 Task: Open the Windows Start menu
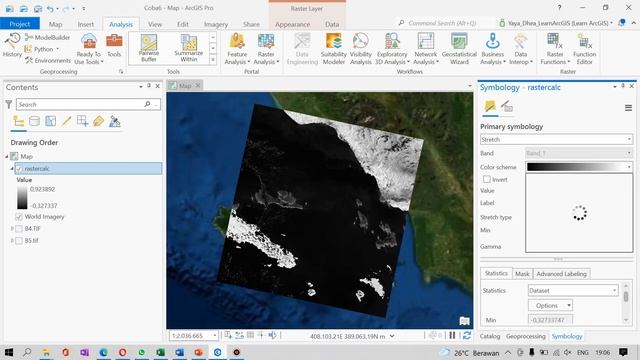[x=9, y=352]
